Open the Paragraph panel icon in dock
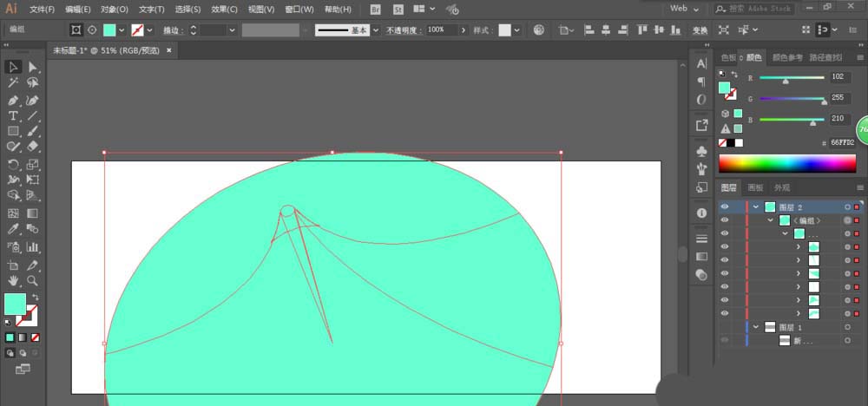Viewport: 868px width, 406px height. (x=701, y=82)
